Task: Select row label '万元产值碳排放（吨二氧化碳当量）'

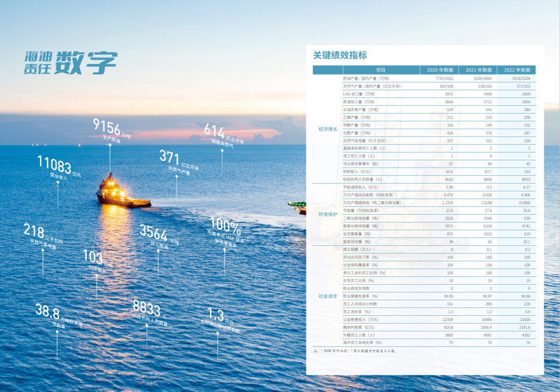Action: coord(372,203)
